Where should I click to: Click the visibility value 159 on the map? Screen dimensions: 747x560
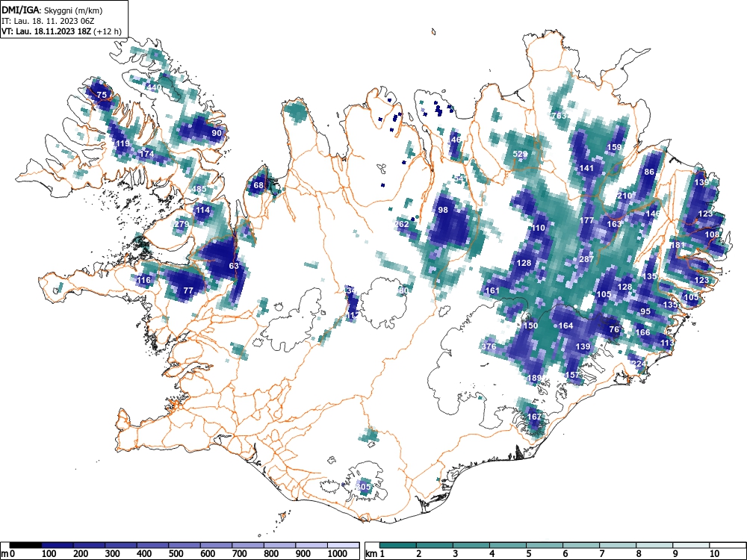coord(614,147)
